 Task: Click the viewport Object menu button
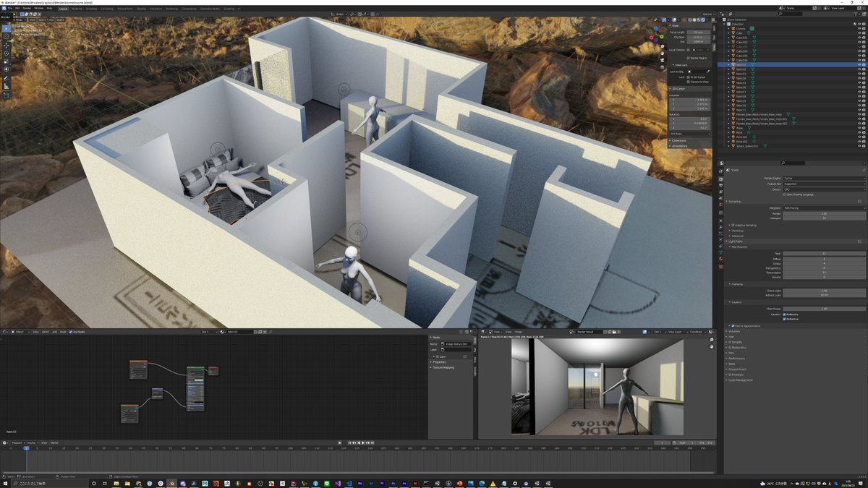(x=60, y=20)
